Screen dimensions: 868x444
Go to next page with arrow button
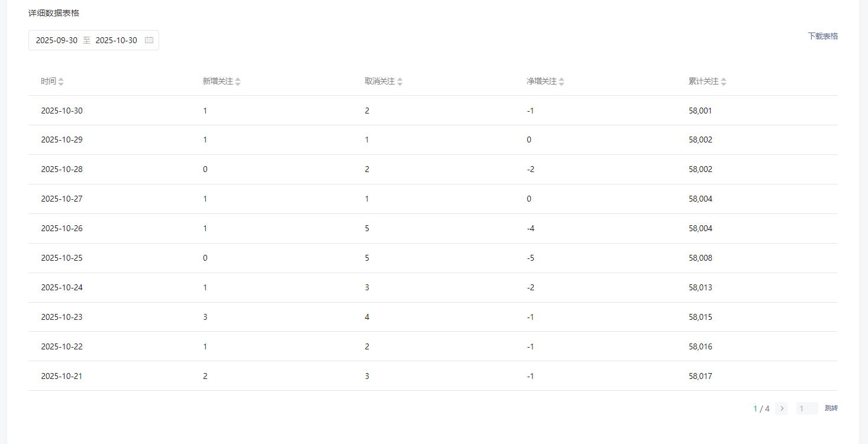point(782,409)
